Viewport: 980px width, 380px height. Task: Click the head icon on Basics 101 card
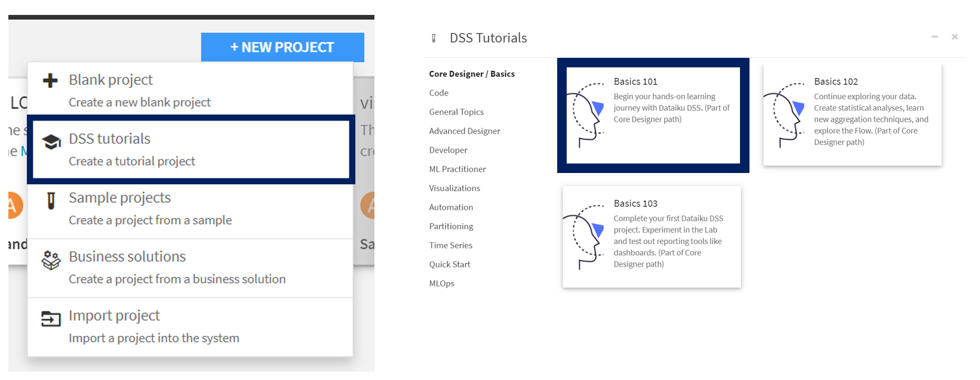tap(586, 115)
